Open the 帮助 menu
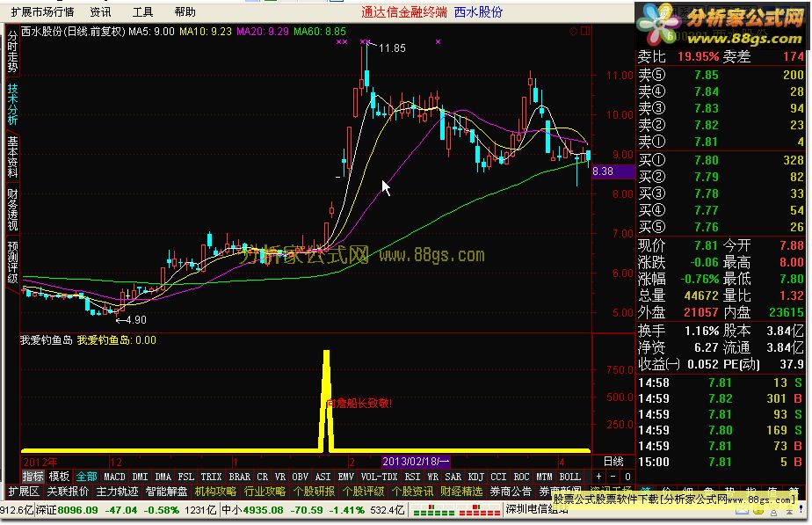This screenshot has height=525, width=812. pos(185,12)
